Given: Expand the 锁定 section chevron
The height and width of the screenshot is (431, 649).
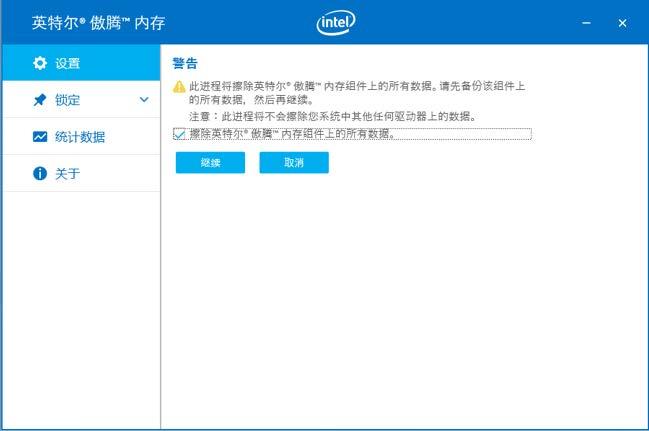Looking at the screenshot, I should coord(144,100).
